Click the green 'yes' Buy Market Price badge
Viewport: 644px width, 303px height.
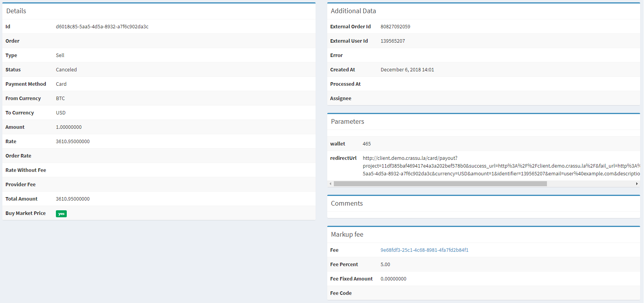61,214
